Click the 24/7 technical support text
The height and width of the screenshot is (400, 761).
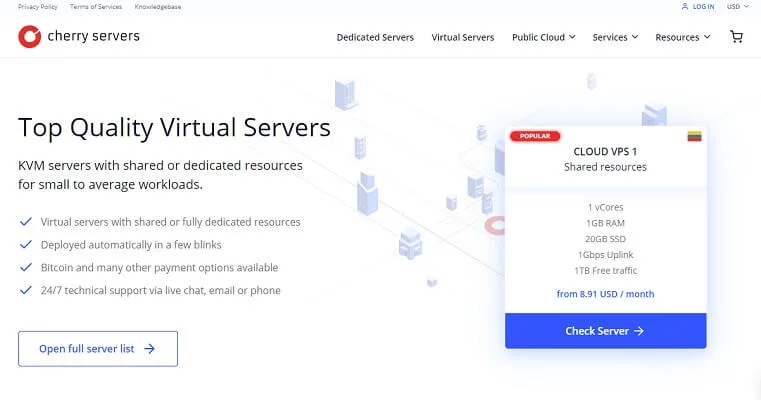pyautogui.click(x=161, y=290)
